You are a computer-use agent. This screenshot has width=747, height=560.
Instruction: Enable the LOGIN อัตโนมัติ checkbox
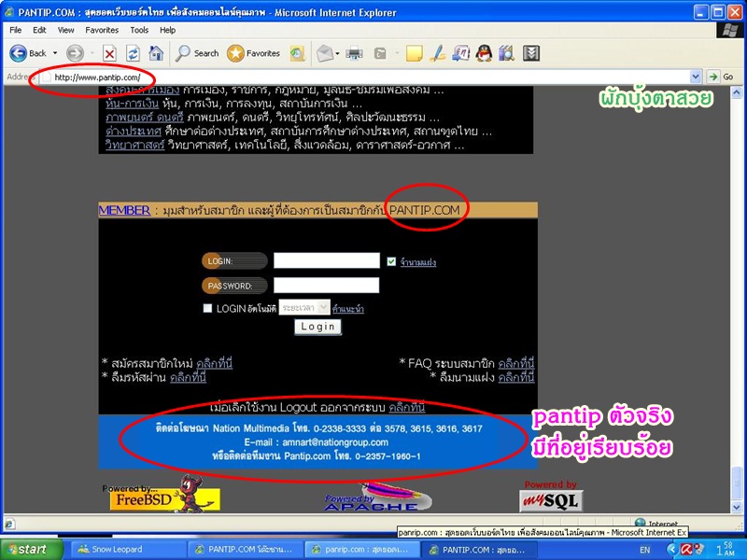tap(207, 309)
